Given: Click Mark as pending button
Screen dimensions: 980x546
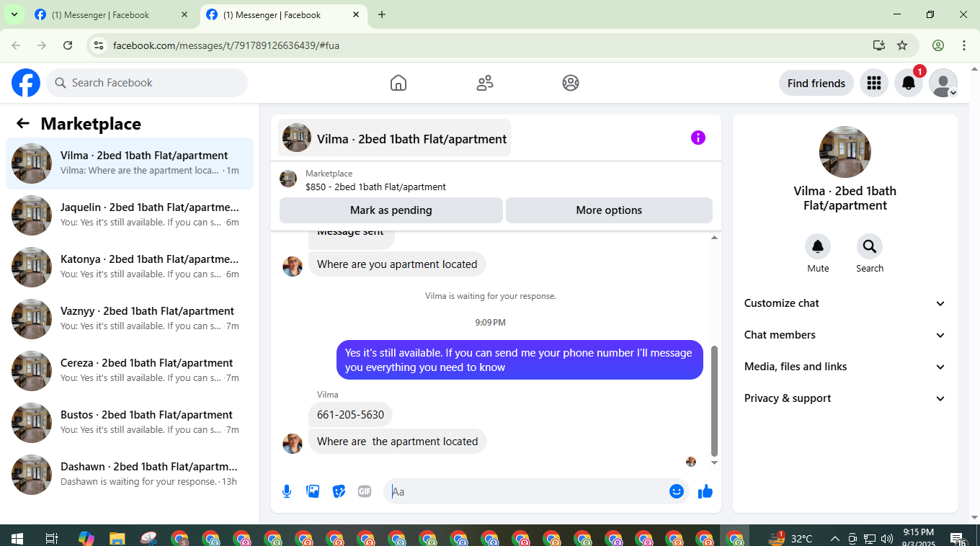Looking at the screenshot, I should click(x=391, y=210).
